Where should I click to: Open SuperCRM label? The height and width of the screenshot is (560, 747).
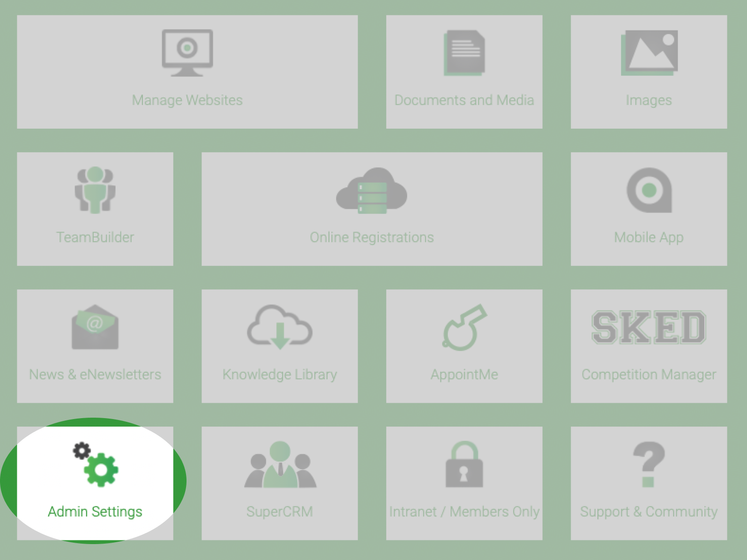point(280,512)
